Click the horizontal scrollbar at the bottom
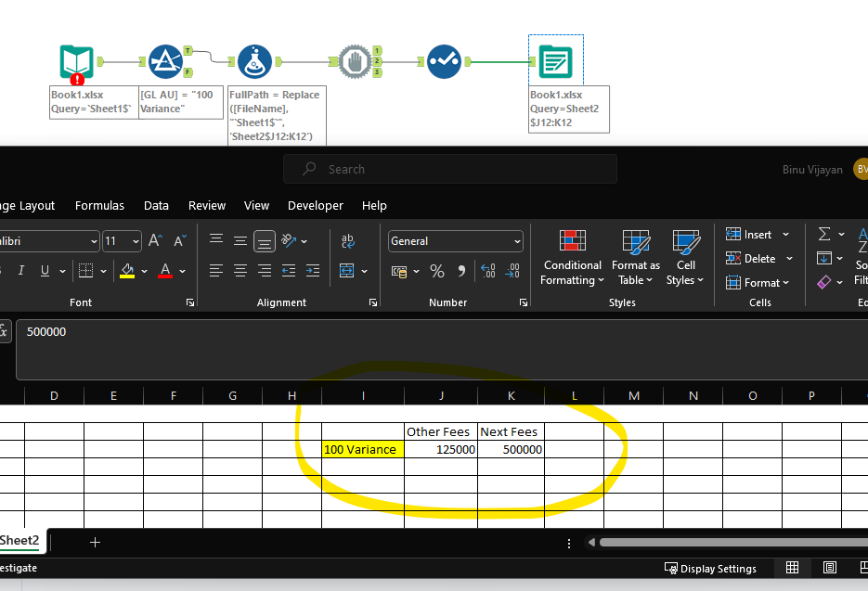Image resolution: width=868 pixels, height=591 pixels. [x=733, y=543]
